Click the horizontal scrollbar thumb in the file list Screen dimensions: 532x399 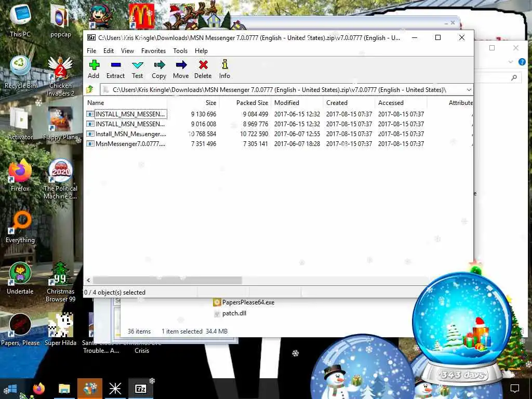pos(167,280)
